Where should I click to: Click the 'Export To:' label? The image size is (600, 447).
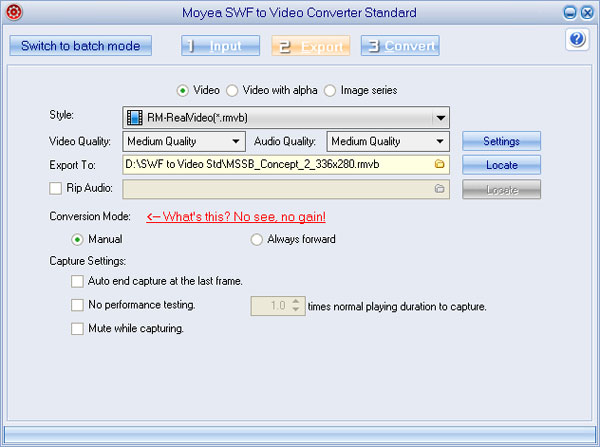tap(72, 165)
